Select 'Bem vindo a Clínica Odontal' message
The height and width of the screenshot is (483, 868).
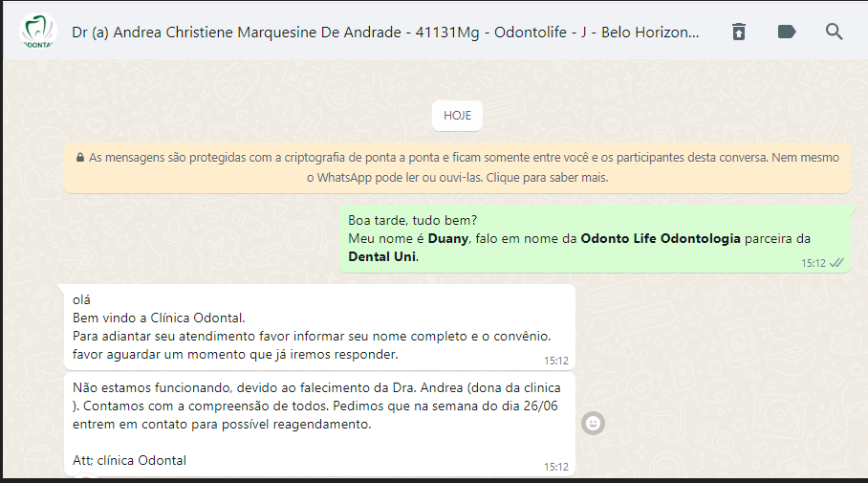click(x=319, y=327)
